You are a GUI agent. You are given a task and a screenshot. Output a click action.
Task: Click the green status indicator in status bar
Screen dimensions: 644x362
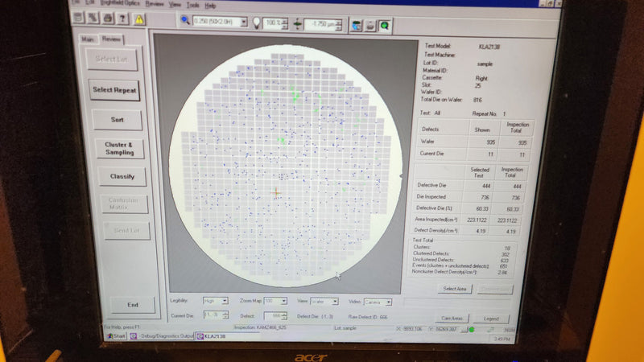pos(472,329)
